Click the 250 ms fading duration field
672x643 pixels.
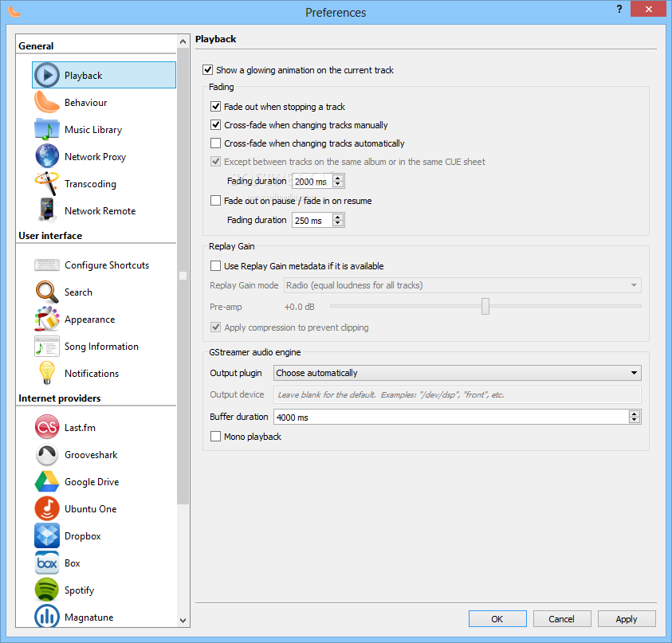312,220
